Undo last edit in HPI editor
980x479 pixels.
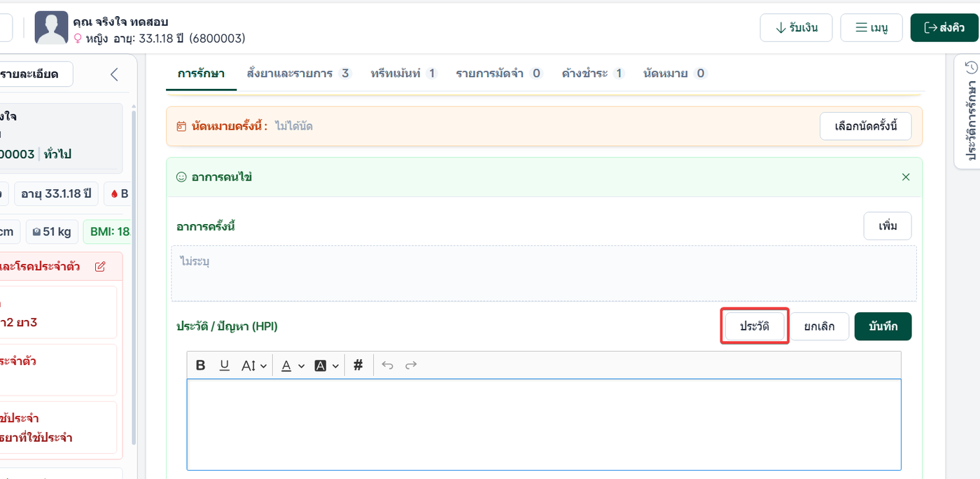pos(388,365)
